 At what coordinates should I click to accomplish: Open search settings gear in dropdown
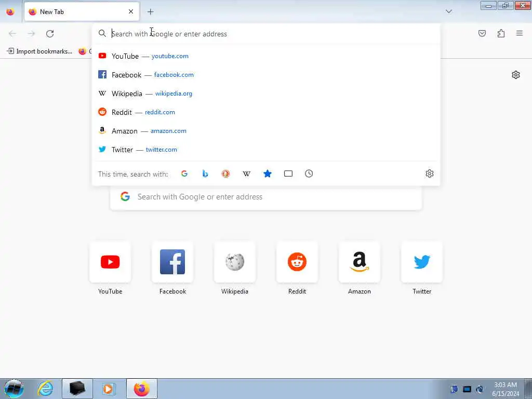tap(430, 174)
